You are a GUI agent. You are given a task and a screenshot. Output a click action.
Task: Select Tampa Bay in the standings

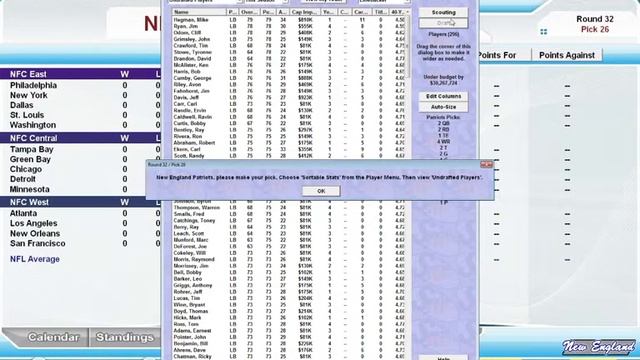32,149
